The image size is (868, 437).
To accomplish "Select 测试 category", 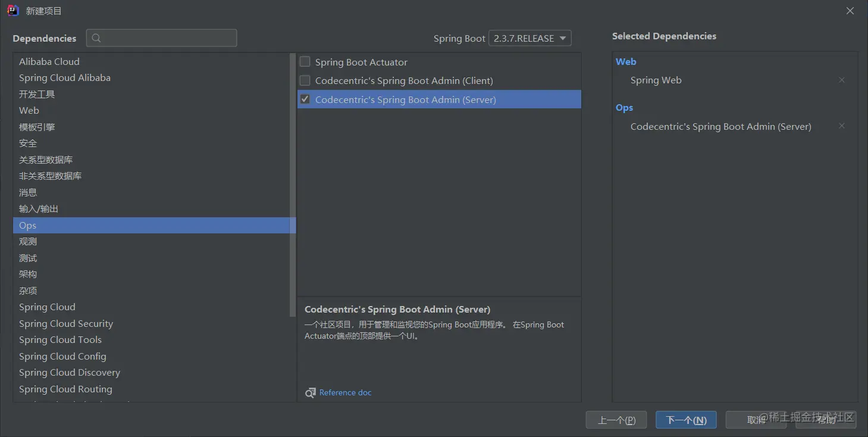I will pos(151,258).
